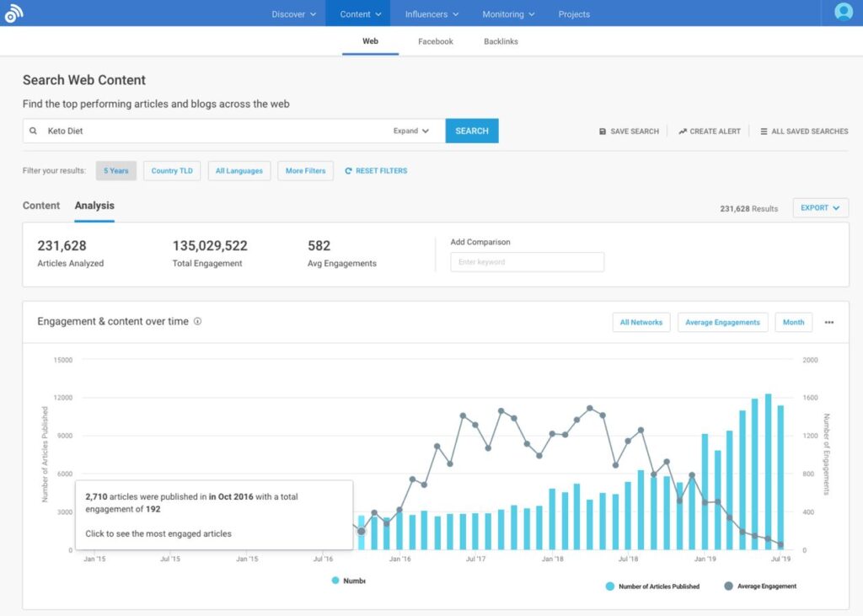Open the chart options ellipsis menu
863x616 pixels.
829,322
